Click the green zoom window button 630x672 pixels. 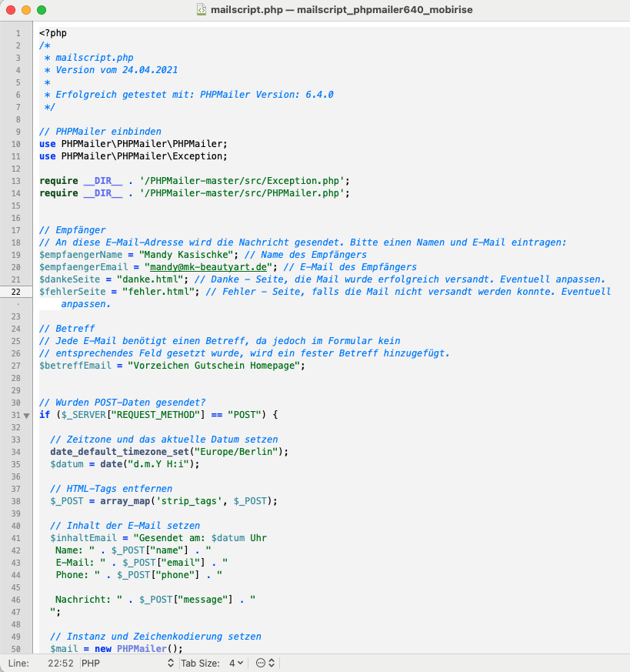click(x=42, y=10)
